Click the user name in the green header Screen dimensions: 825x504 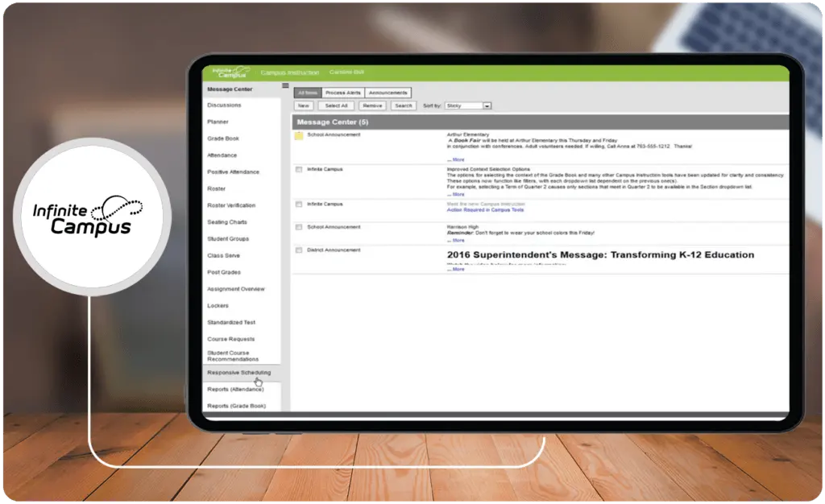(346, 72)
